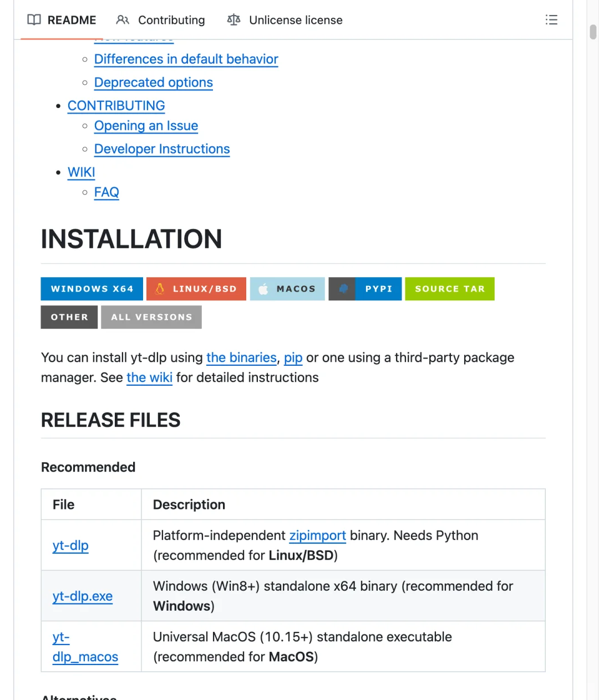Click the File column header
599x700 pixels.
[63, 504]
